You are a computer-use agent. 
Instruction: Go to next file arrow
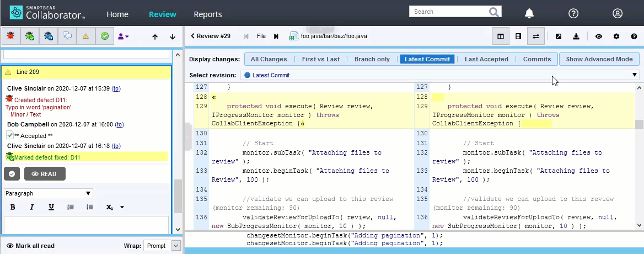coord(276,36)
